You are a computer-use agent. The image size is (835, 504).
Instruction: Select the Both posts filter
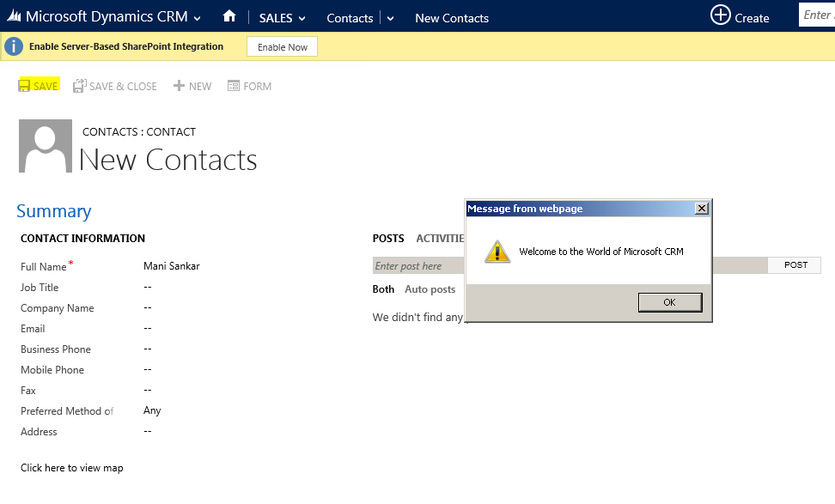coord(383,289)
